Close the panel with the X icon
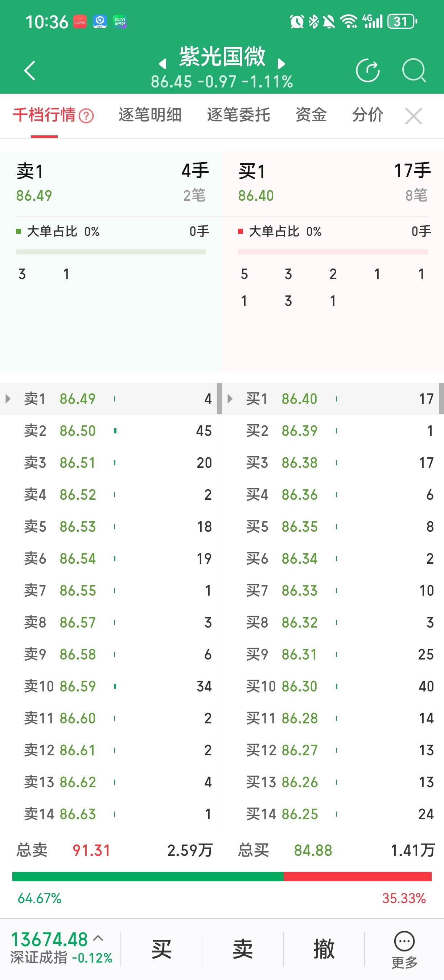This screenshot has width=444, height=980. [414, 116]
